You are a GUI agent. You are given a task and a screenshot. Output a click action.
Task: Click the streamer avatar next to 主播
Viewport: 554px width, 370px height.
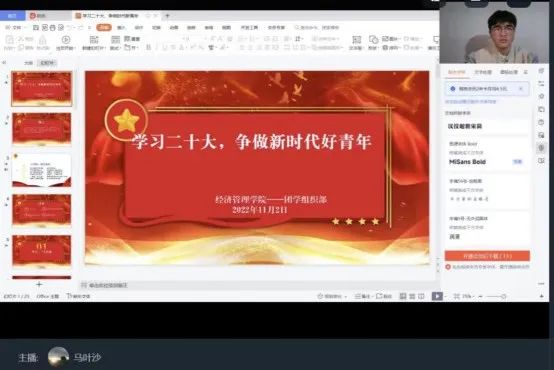coord(58,357)
